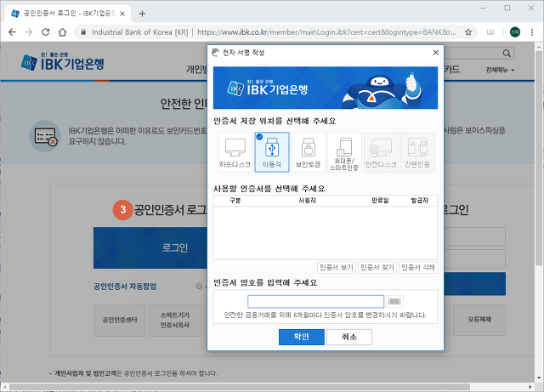The height and width of the screenshot is (392, 544).
Task: Select the 하드디스크 storage location
Action: tap(235, 151)
